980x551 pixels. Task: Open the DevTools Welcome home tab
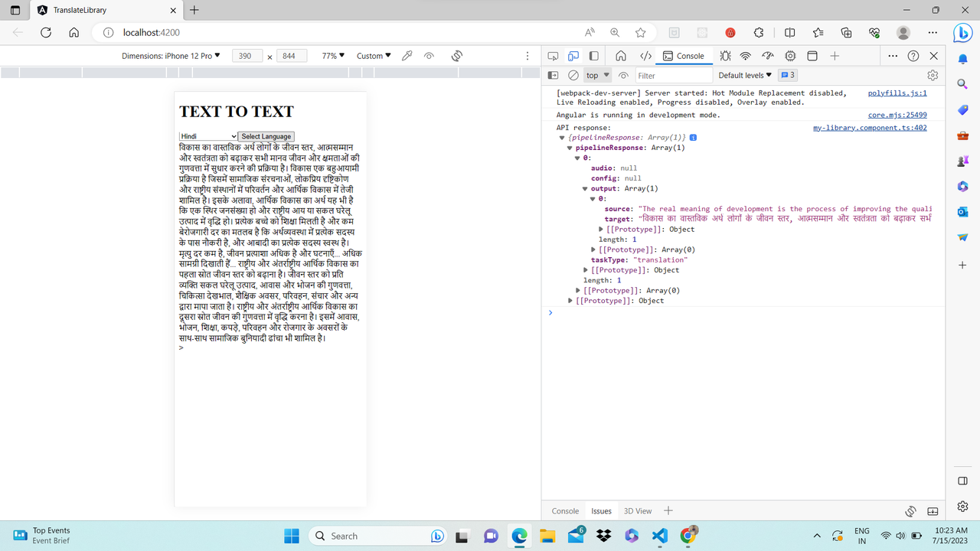[621, 56]
